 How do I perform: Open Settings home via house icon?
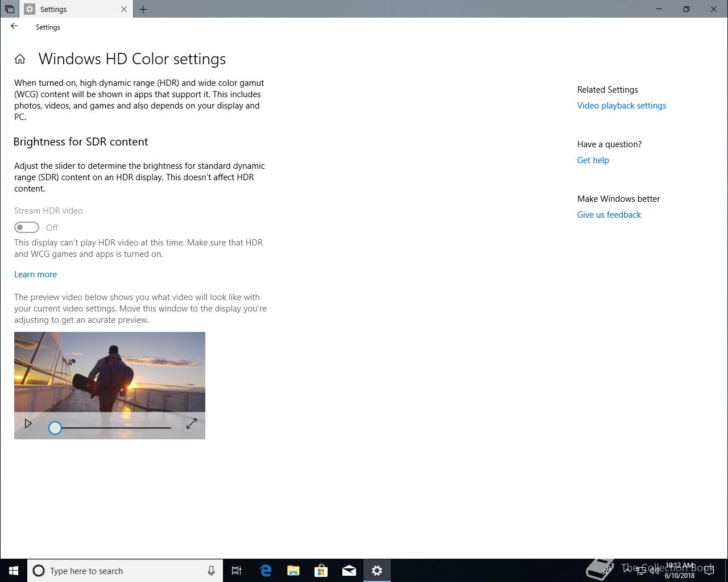20,59
